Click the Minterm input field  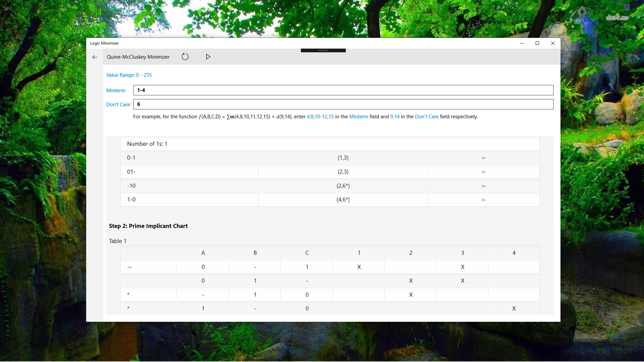pos(343,90)
